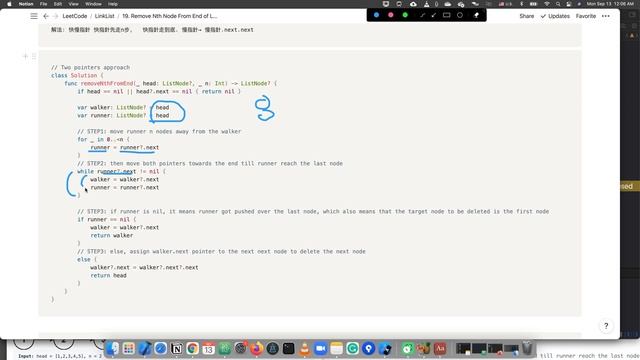Click the 'return walker' code line

click(x=111, y=236)
